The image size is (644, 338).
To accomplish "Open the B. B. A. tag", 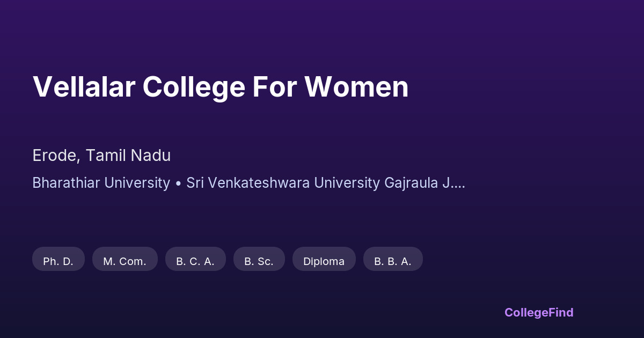I will pos(393,261).
